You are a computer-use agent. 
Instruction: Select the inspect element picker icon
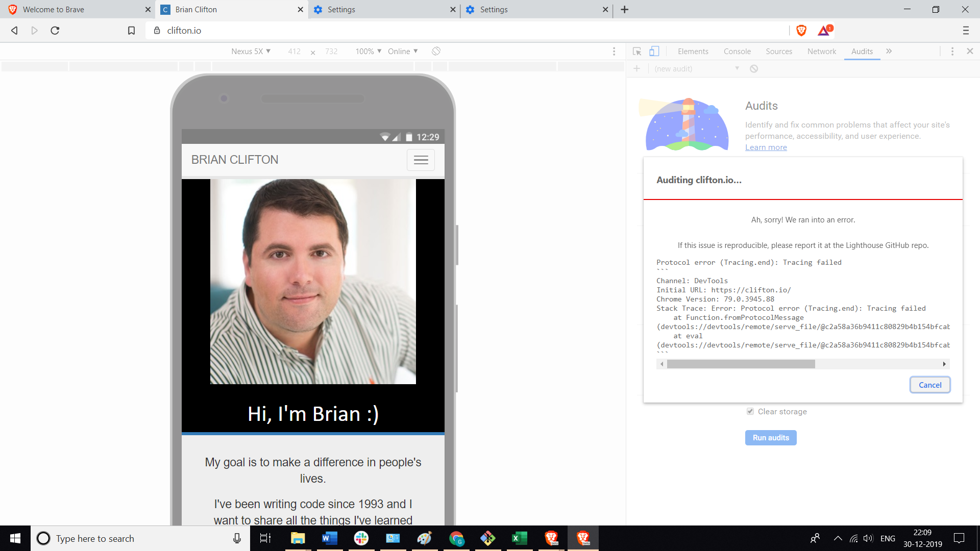(636, 51)
